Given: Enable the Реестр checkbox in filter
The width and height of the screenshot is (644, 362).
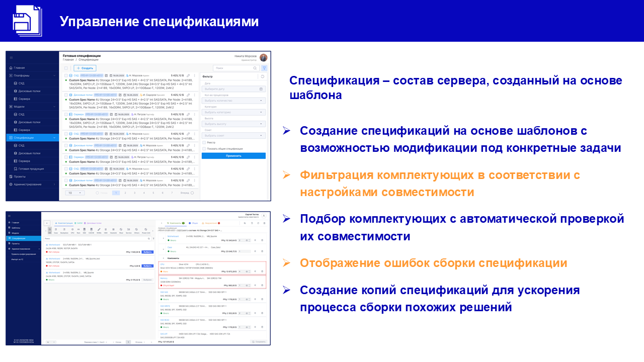Looking at the screenshot, I should coord(204,142).
